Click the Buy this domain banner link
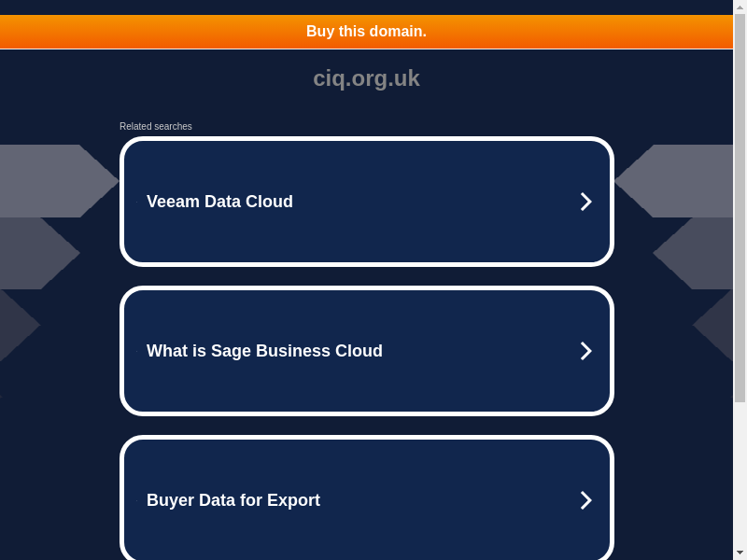The height and width of the screenshot is (560, 747). (366, 32)
